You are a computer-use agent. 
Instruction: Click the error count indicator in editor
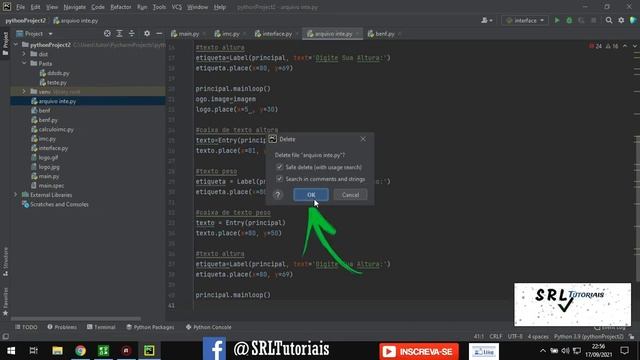596,46
